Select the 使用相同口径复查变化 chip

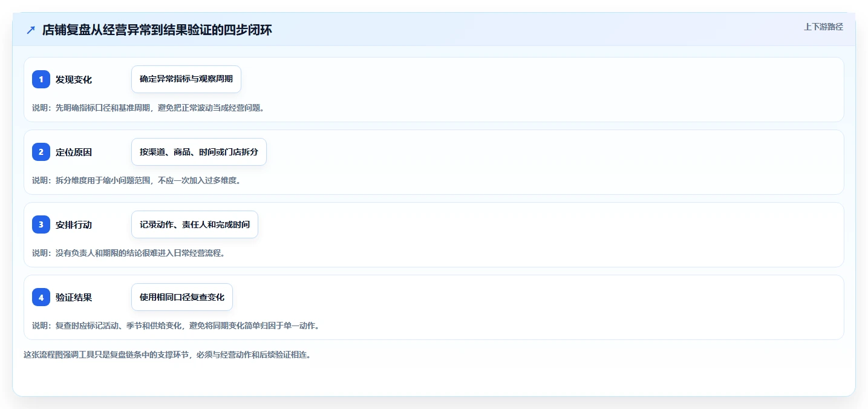(182, 297)
